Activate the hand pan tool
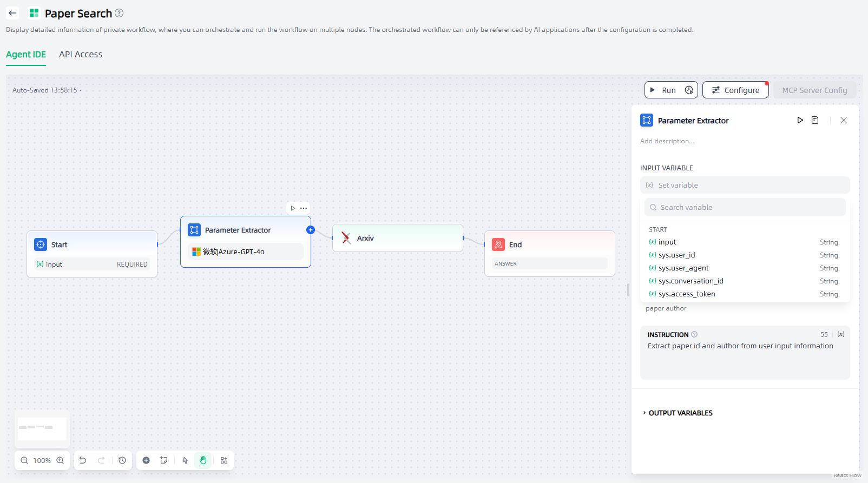This screenshot has width=868, height=483. click(203, 460)
